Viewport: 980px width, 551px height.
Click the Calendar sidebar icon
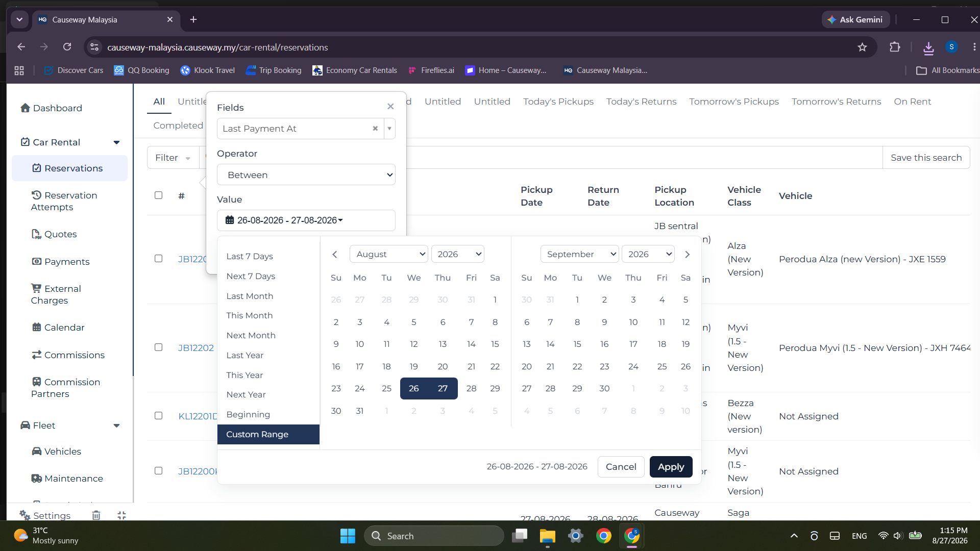pos(36,327)
